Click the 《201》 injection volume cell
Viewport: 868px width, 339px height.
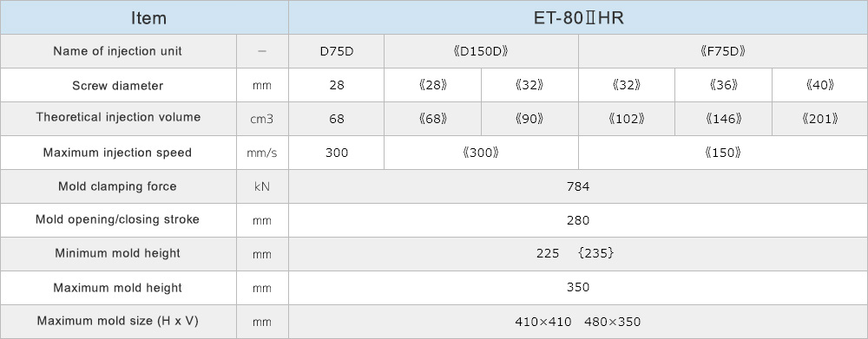[x=820, y=119]
